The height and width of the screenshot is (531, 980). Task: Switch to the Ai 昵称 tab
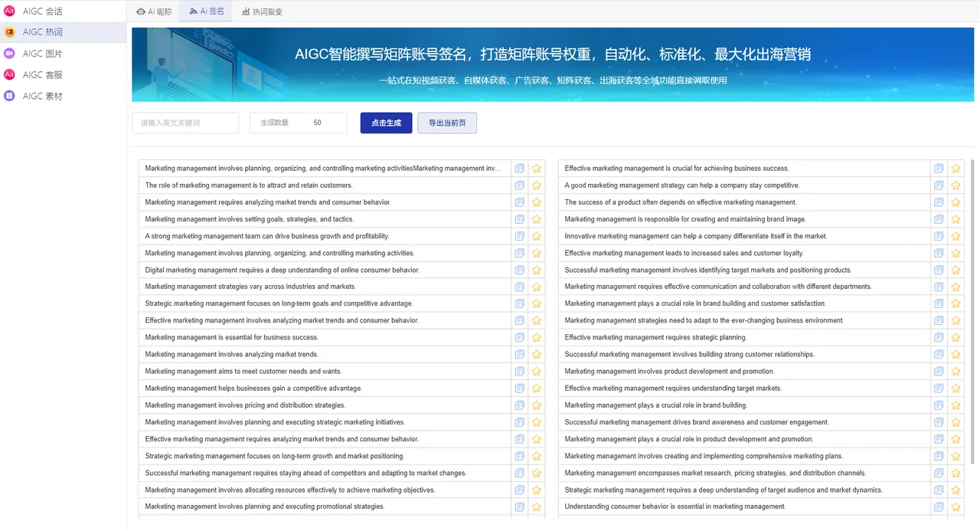pos(154,11)
